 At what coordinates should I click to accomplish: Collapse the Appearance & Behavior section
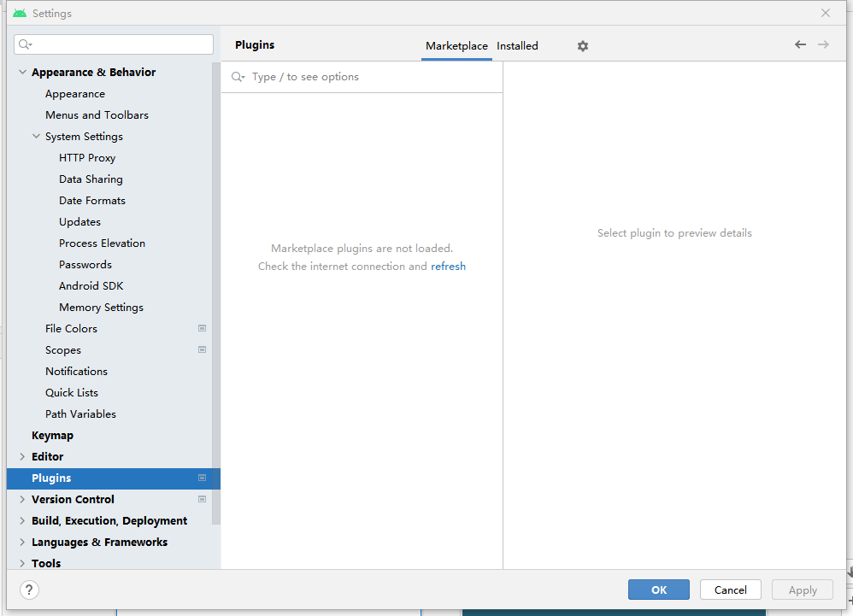point(22,73)
